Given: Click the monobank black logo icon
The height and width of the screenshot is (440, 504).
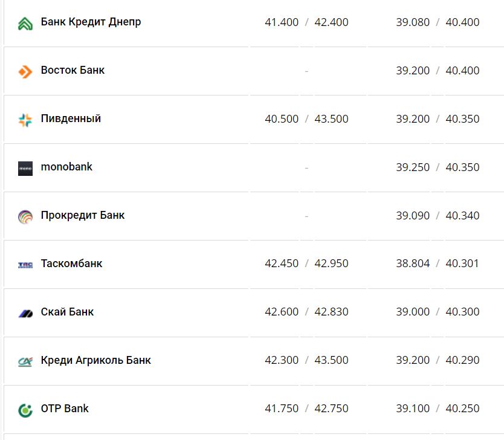Looking at the screenshot, I should (25, 169).
